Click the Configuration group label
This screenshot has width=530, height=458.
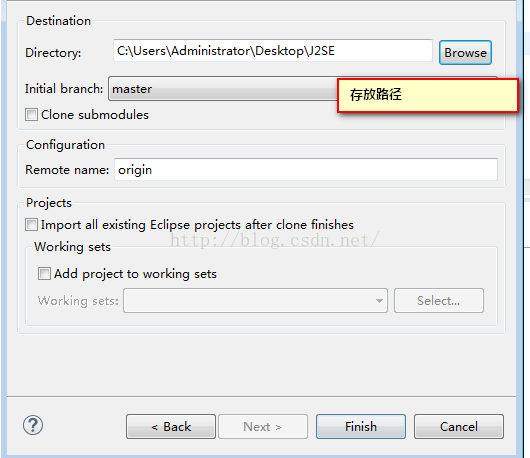(66, 145)
